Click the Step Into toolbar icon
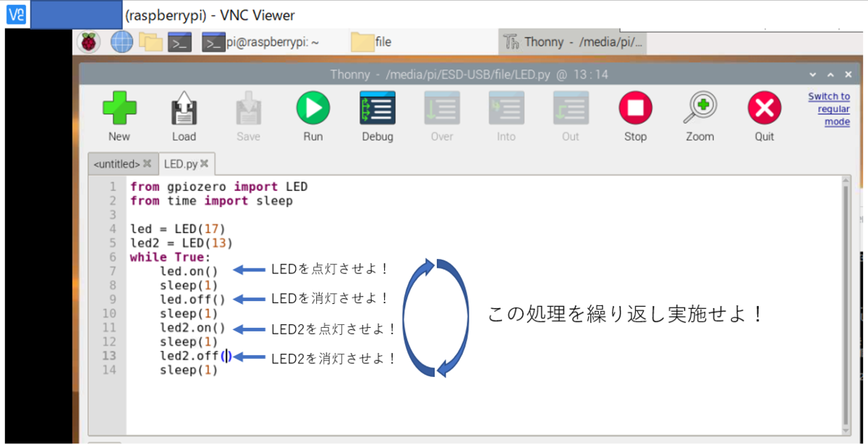 tap(506, 109)
